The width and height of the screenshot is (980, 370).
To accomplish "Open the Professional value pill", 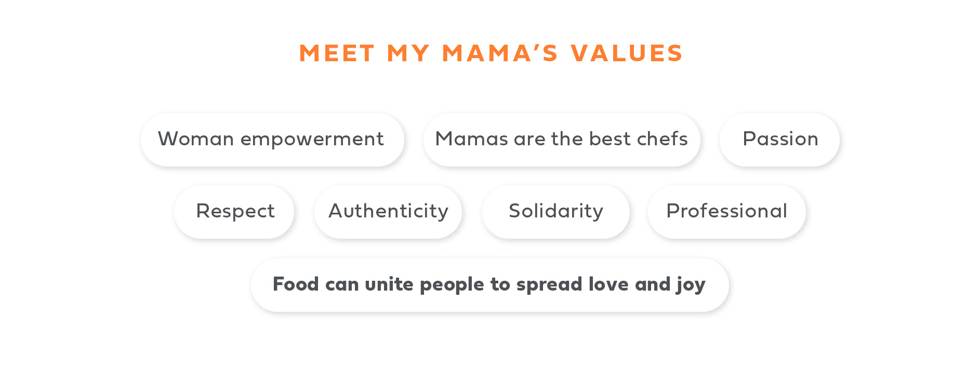I will pyautogui.click(x=727, y=212).
